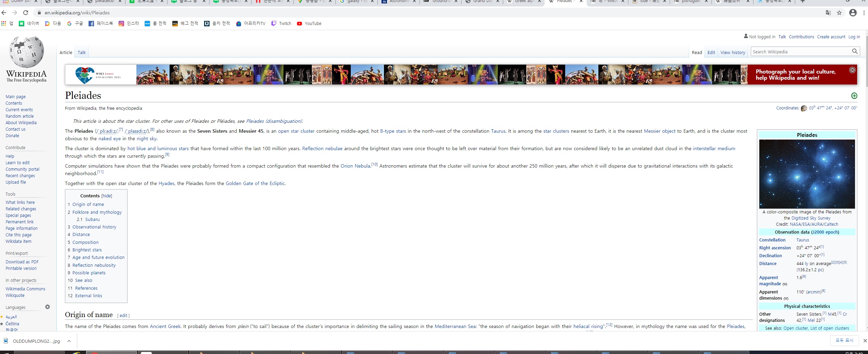Open the Hyades link
868x354 pixels.
click(x=166, y=183)
